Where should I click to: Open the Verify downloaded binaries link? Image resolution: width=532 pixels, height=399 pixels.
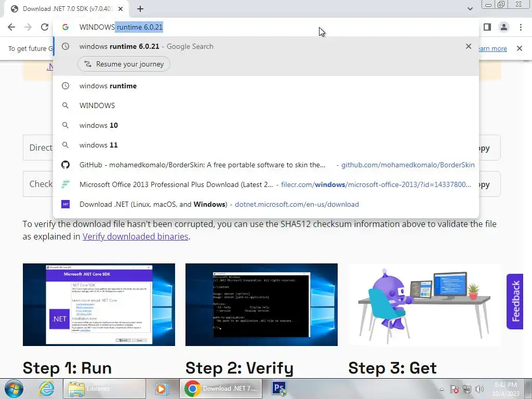point(136,236)
